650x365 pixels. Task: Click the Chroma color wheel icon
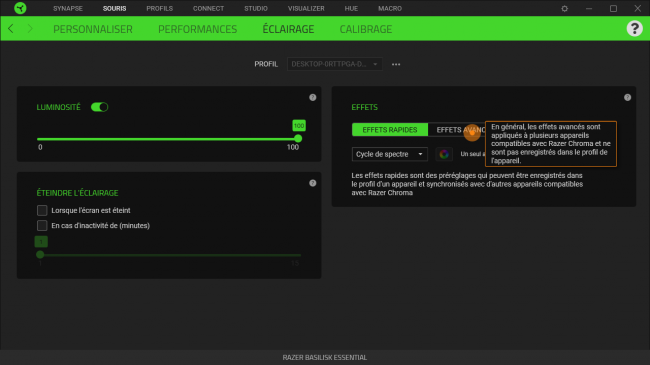[x=444, y=154]
